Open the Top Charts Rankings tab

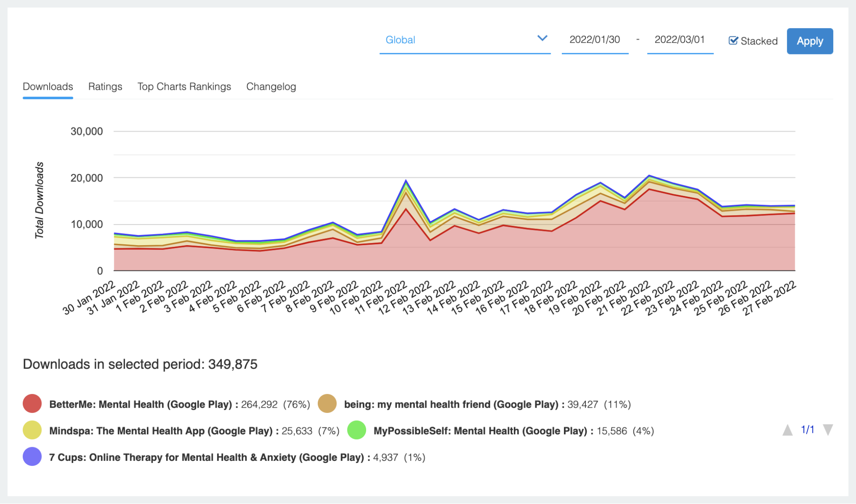pos(184,86)
